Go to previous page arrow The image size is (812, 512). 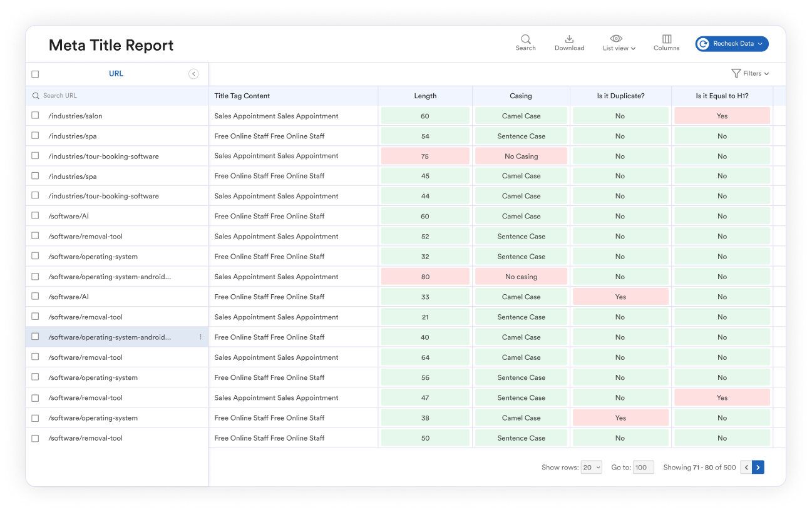746,467
